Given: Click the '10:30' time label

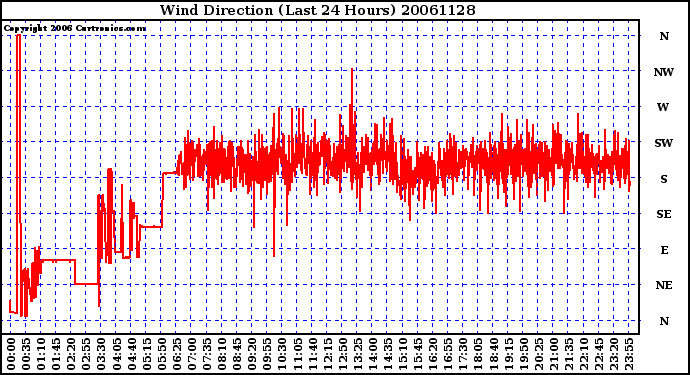Looking at the screenshot, I should click(282, 355).
